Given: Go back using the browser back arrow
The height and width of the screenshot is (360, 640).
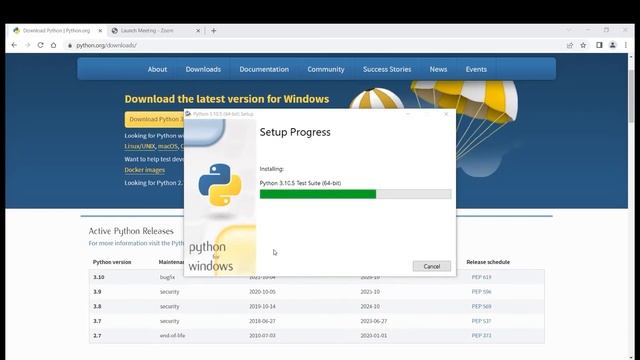Looking at the screenshot, I should 14,45.
